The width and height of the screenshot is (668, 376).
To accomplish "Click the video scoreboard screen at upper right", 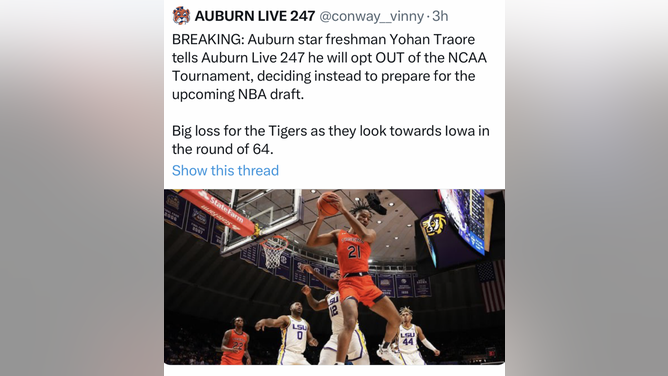I will click(466, 219).
